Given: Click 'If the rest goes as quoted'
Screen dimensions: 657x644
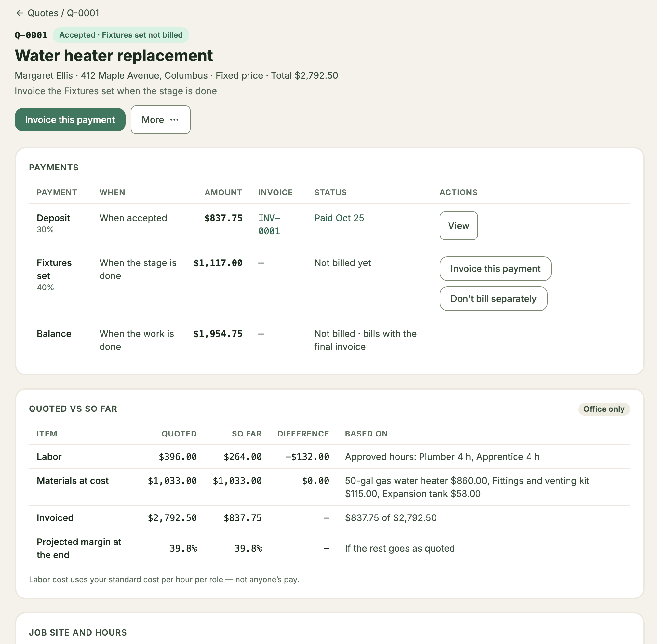Looking at the screenshot, I should 400,548.
